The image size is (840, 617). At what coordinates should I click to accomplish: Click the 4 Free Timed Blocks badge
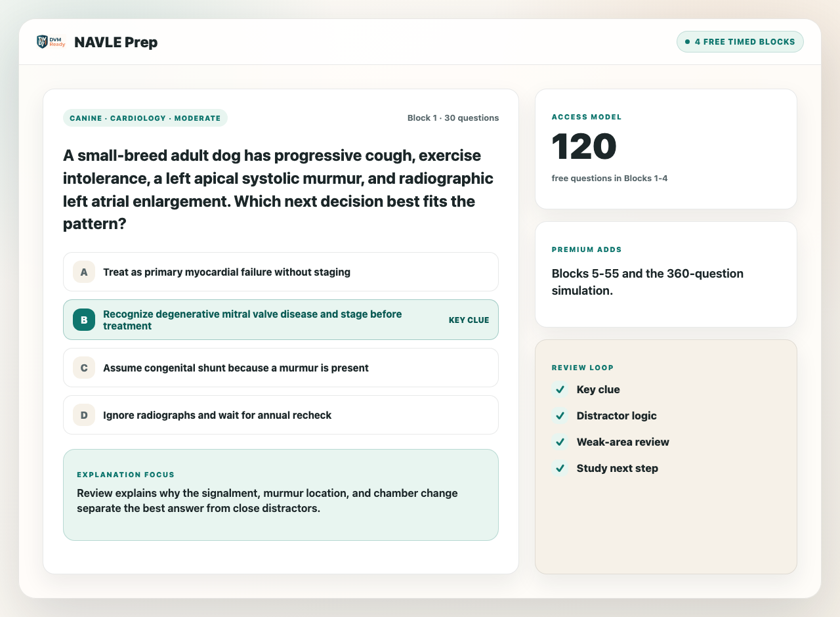click(x=740, y=41)
